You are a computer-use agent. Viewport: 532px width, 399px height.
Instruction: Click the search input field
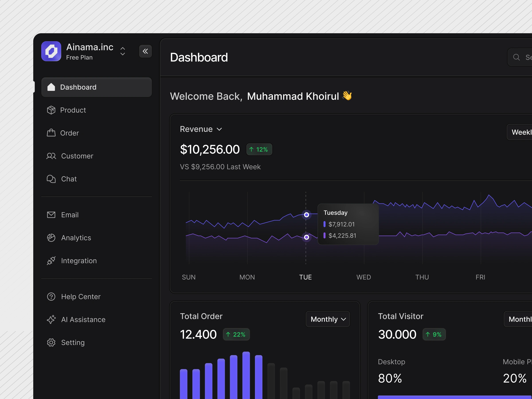tap(523, 57)
